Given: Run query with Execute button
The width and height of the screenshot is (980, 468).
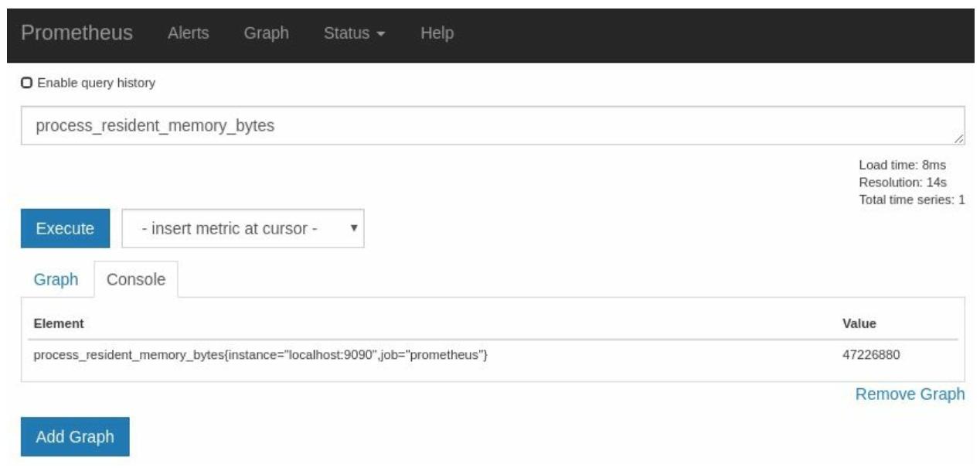Looking at the screenshot, I should (x=65, y=229).
